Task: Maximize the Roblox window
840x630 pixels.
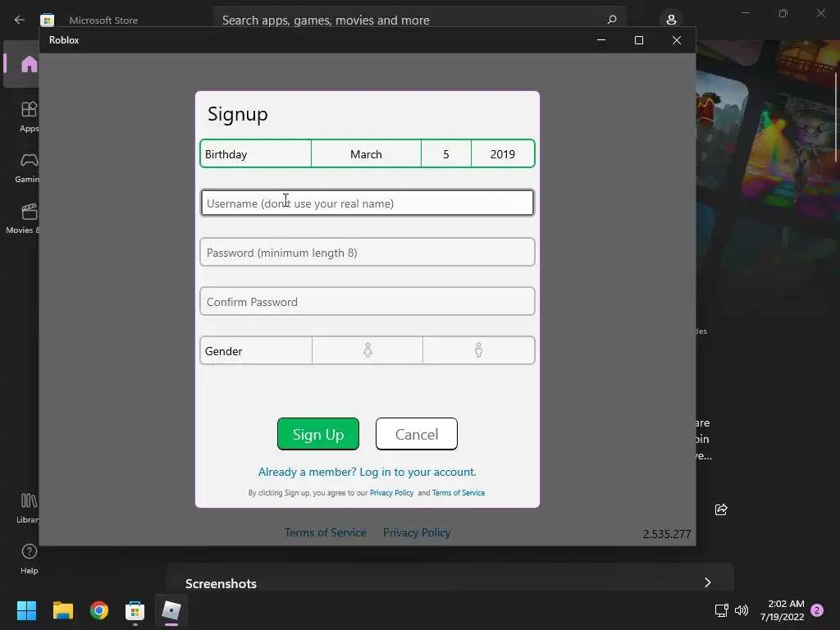Action: coord(638,40)
